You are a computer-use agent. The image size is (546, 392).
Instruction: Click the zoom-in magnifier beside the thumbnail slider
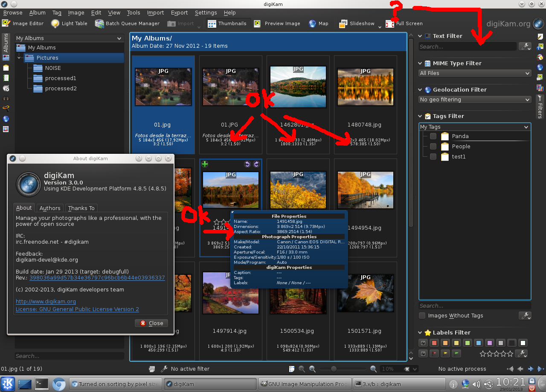tap(373, 369)
